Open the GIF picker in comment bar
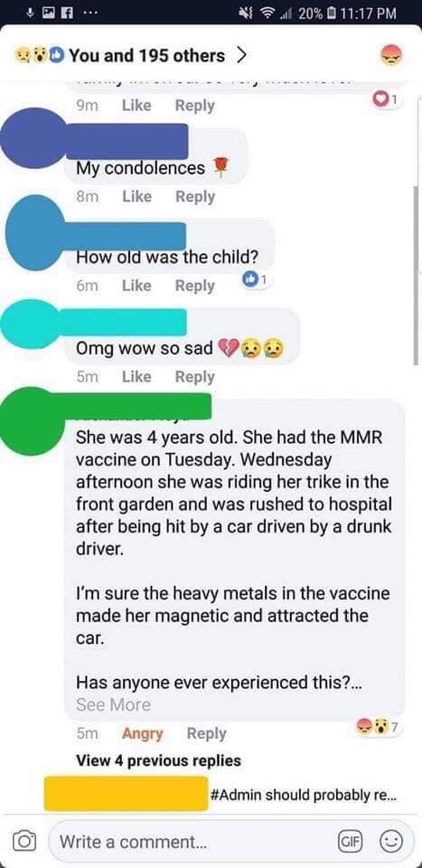 pos(348,842)
